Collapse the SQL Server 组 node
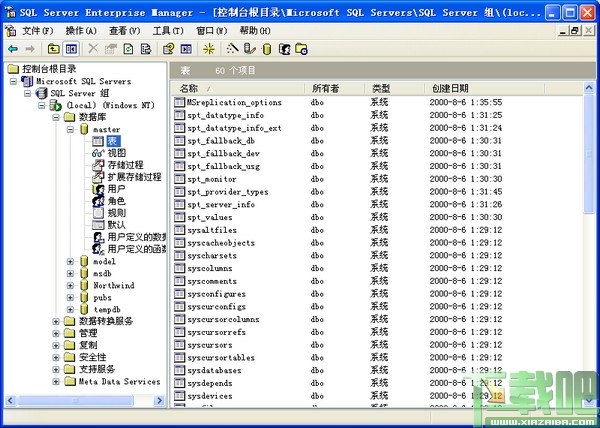Image resolution: width=600 pixels, height=428 pixels. tap(28, 93)
